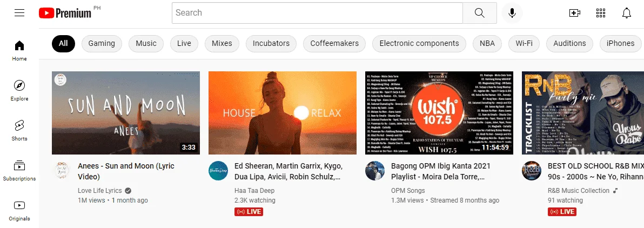Open the YouTube apps grid icon

pyautogui.click(x=600, y=13)
